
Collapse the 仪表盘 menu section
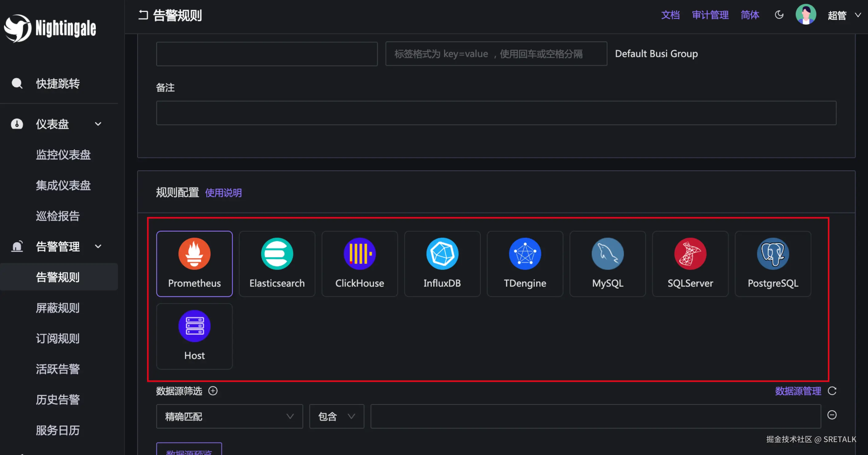(98, 124)
